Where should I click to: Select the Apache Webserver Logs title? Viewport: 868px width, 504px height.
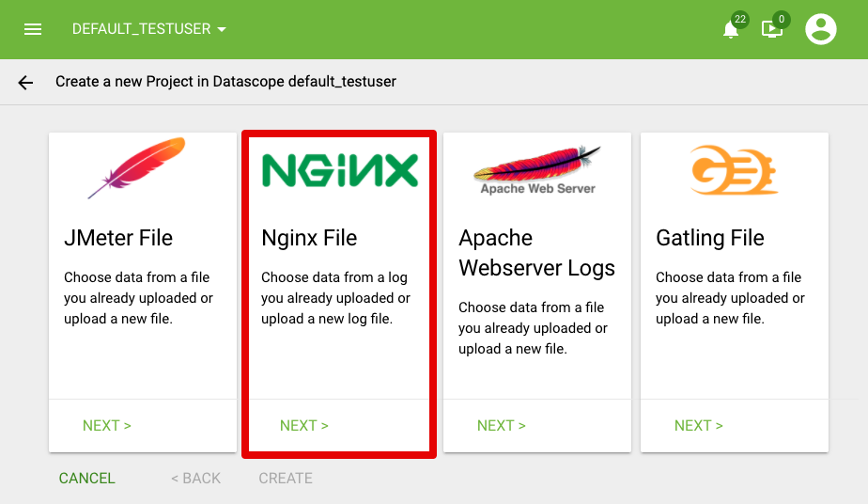pos(537,253)
